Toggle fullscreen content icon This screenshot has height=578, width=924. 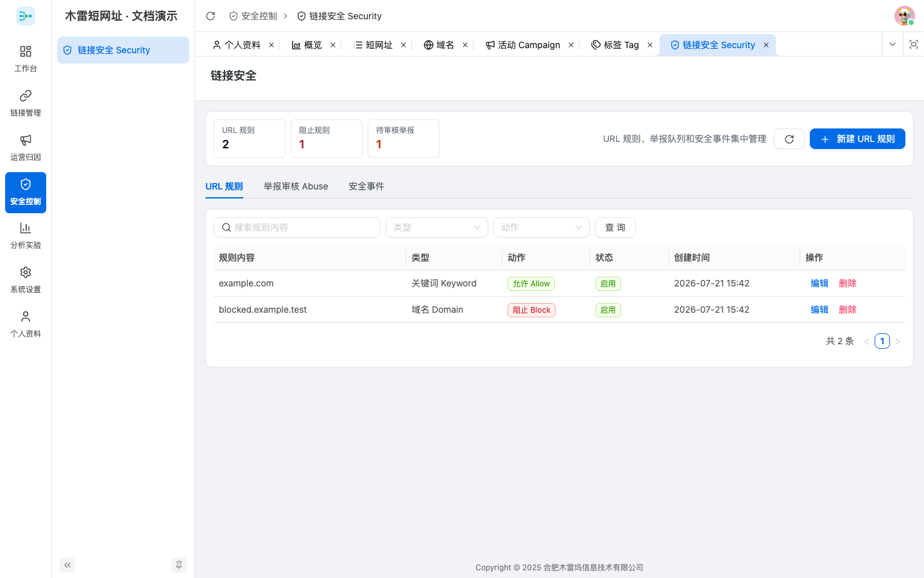(x=914, y=44)
